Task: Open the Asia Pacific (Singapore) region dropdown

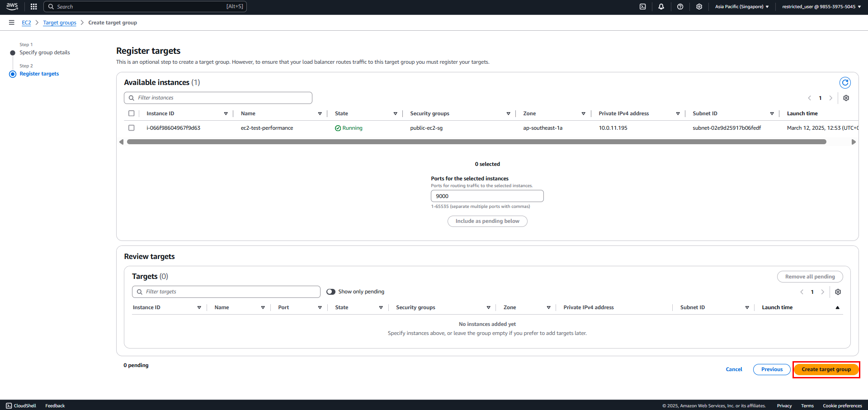Action: tap(742, 7)
